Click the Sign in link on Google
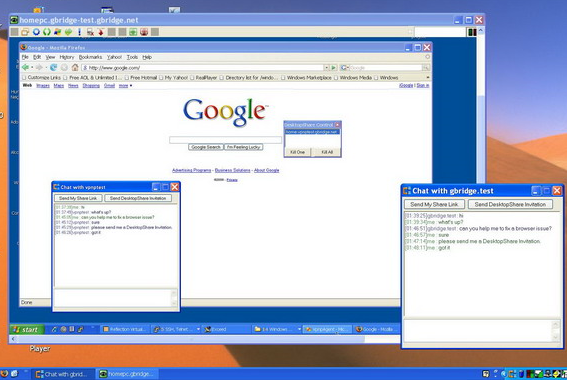The width and height of the screenshot is (567, 380). (x=423, y=85)
